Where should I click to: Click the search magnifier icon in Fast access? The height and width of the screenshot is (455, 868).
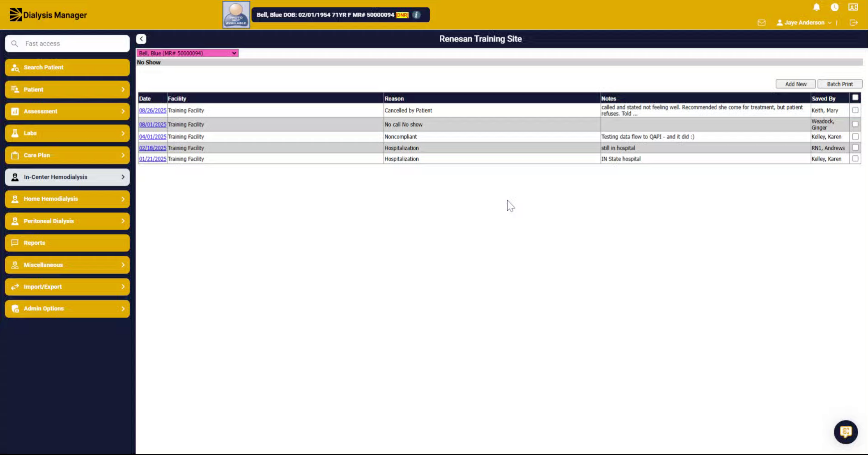click(14, 44)
